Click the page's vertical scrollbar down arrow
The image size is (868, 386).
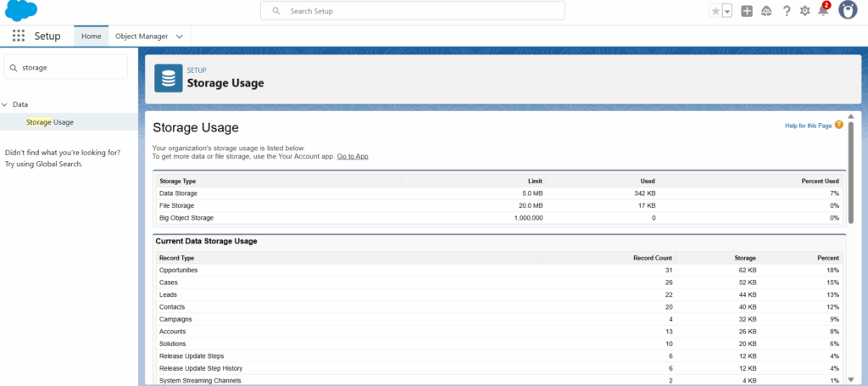[851, 379]
